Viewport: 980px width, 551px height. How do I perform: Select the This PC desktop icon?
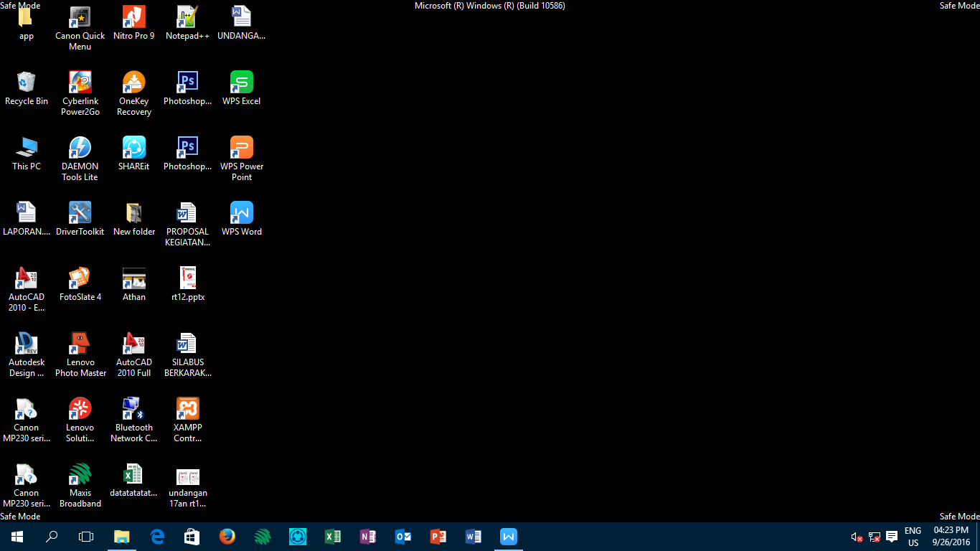click(27, 154)
